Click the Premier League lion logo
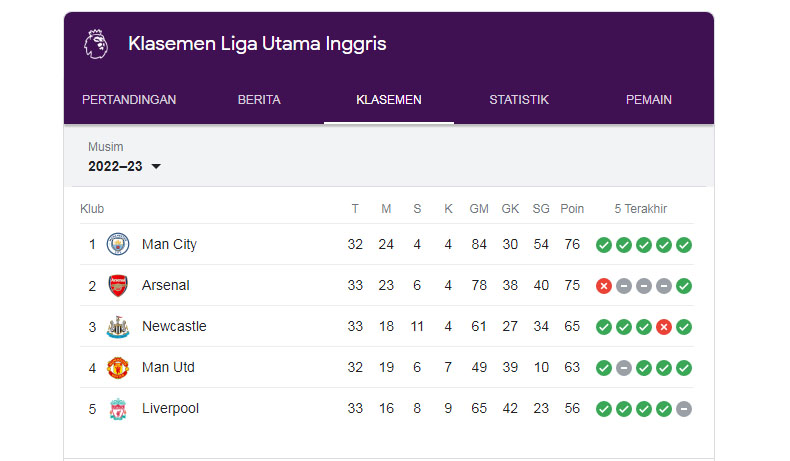Screen dimensions: 790x461 (96, 44)
